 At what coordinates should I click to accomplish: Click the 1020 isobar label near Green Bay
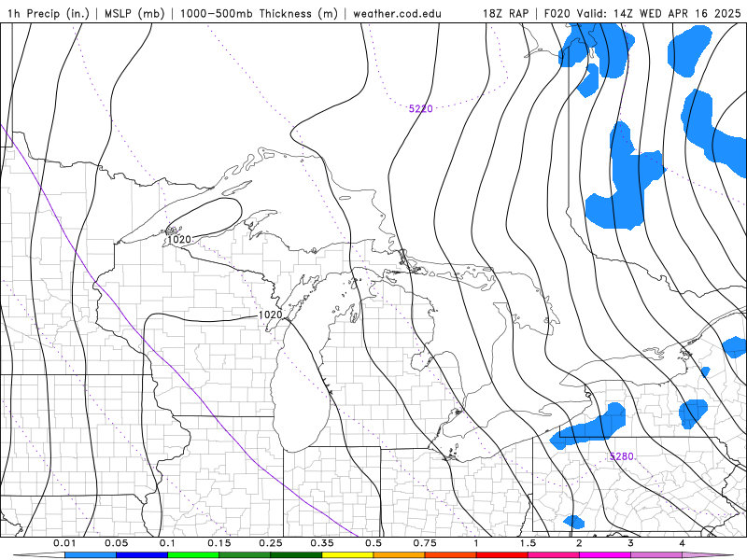click(270, 315)
